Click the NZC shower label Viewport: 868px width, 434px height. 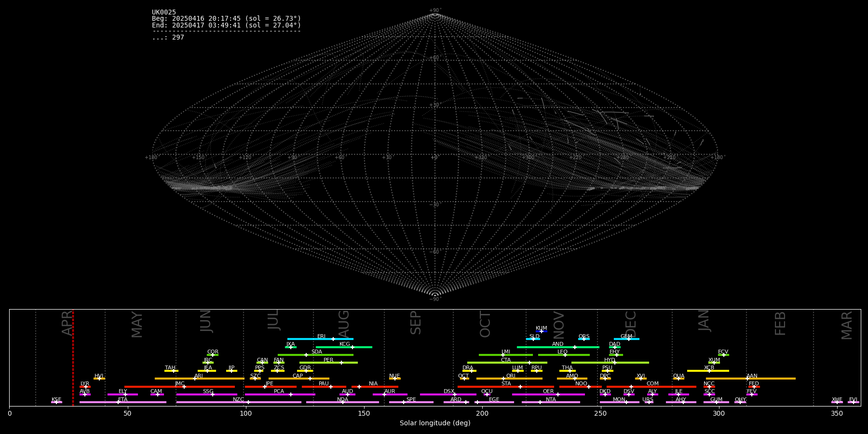coord(239,400)
